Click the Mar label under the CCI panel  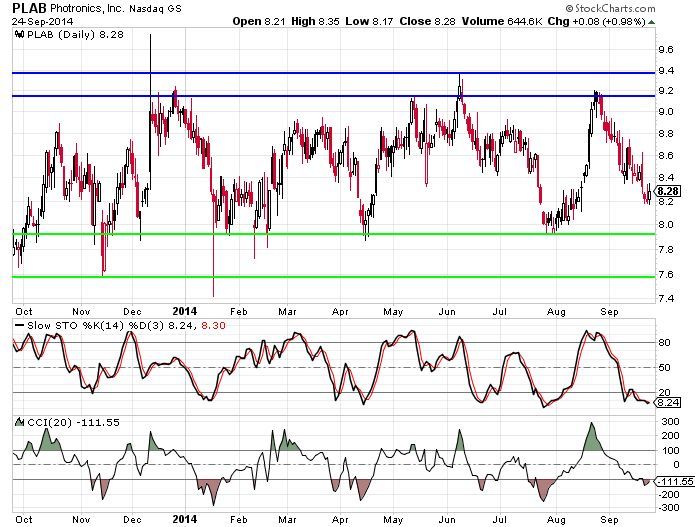click(287, 519)
